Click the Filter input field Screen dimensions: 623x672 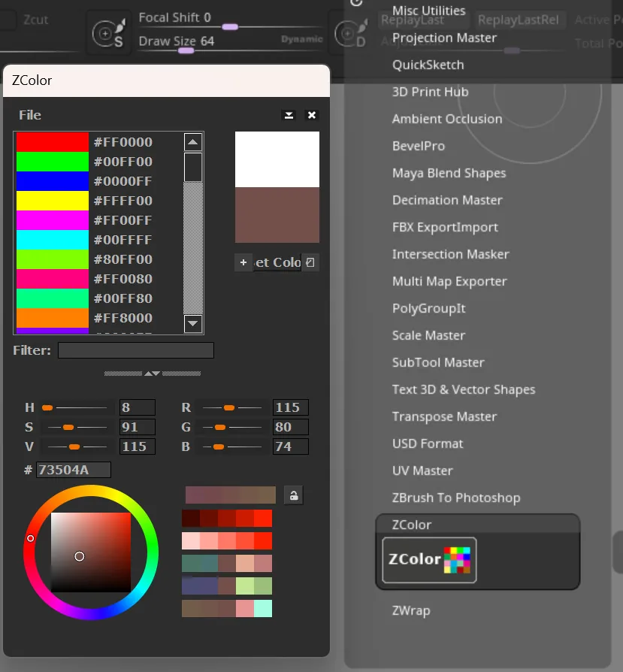click(x=136, y=350)
